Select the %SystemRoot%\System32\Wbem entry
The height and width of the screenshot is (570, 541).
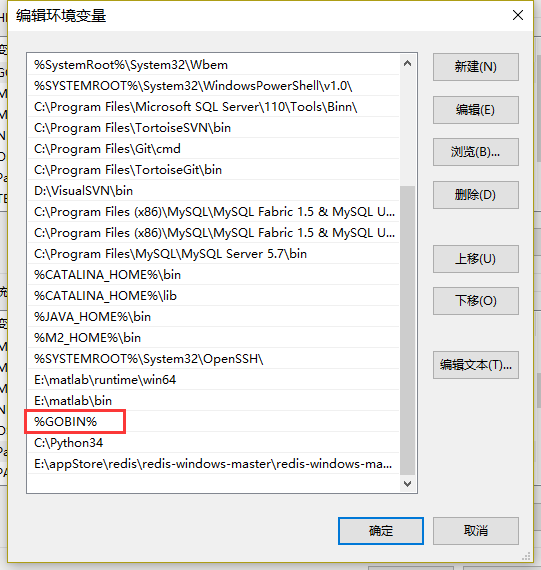(x=213, y=65)
